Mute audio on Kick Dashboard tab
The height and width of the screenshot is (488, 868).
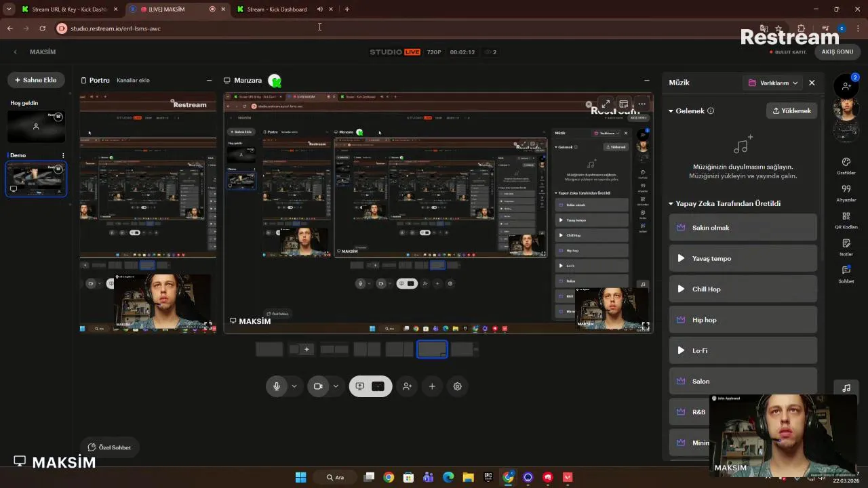pos(319,9)
